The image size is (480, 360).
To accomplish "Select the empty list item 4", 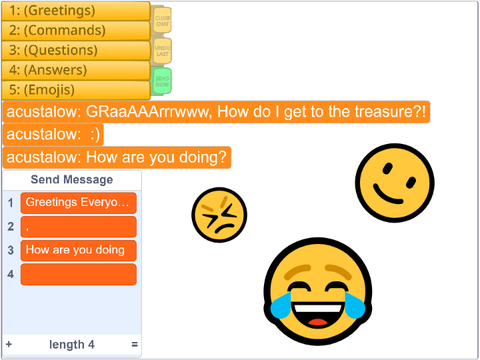I will pos(79,274).
